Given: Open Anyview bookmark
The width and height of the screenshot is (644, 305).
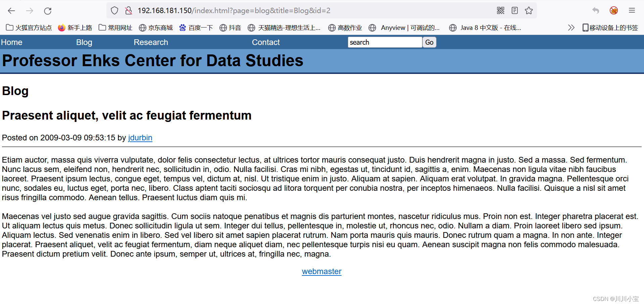Looking at the screenshot, I should 404,28.
